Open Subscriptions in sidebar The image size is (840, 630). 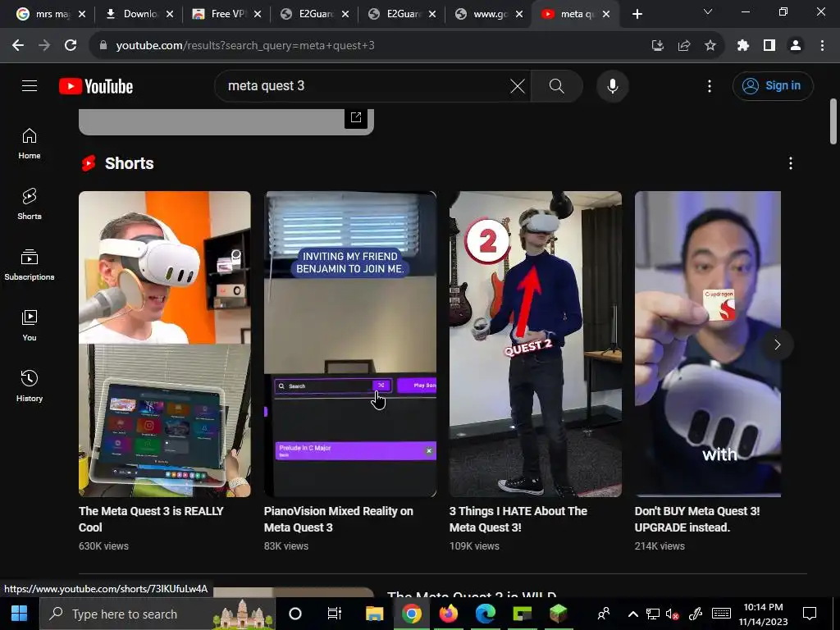30,265
